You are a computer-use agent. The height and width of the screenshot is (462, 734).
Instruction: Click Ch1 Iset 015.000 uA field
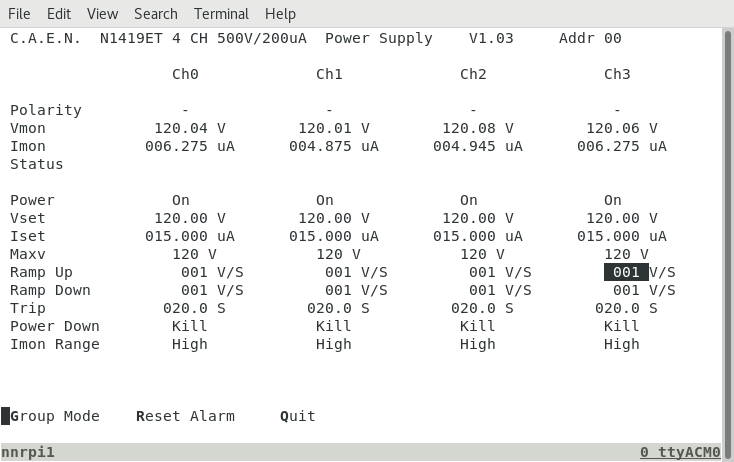334,236
